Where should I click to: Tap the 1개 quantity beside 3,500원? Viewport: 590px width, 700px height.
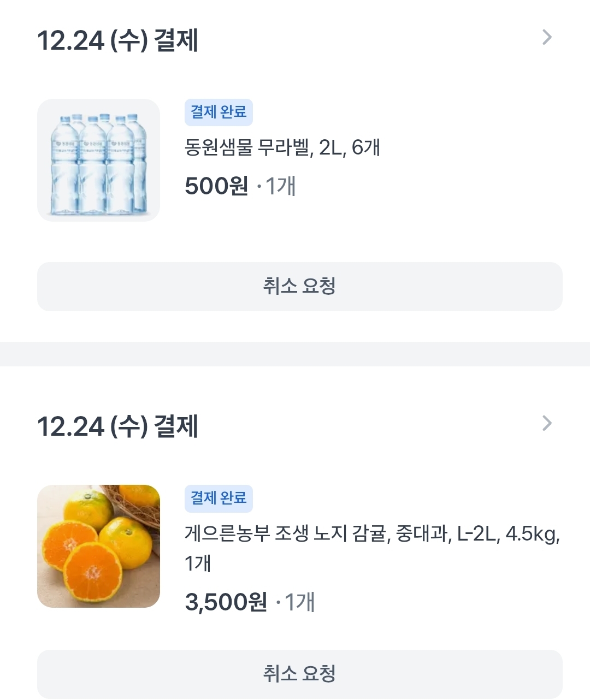[299, 602]
